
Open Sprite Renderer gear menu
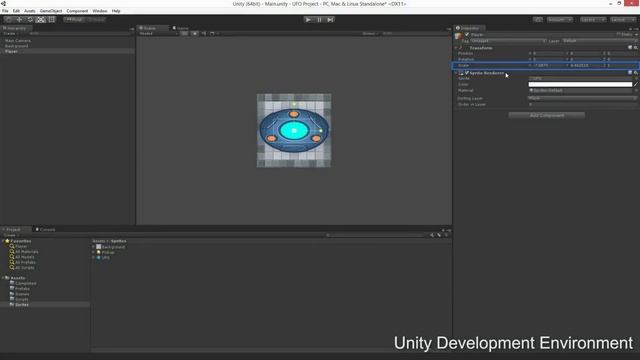pyautogui.click(x=636, y=73)
